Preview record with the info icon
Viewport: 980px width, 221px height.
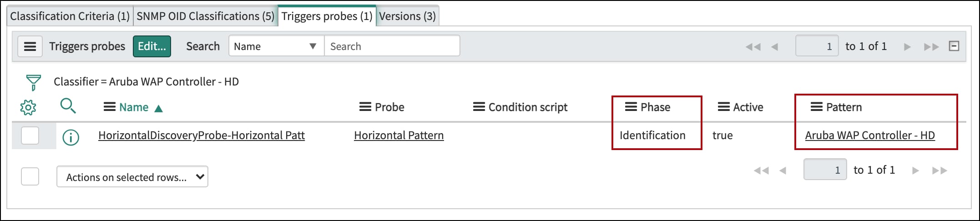71,136
